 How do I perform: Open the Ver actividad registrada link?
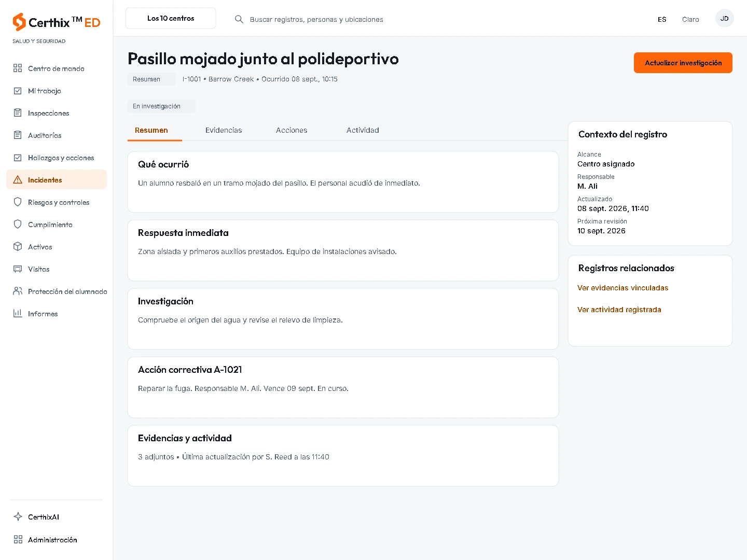point(619,310)
